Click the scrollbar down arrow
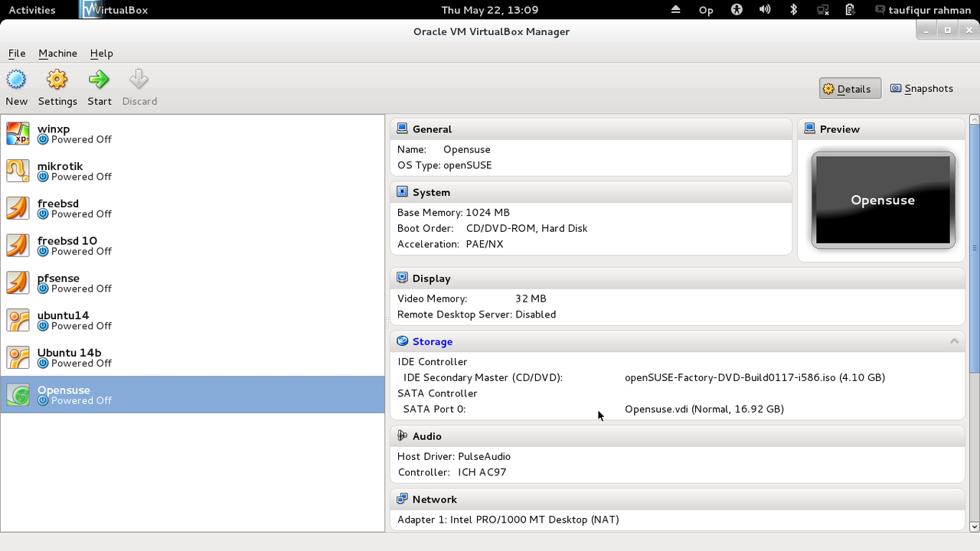980x551 pixels. (x=974, y=526)
